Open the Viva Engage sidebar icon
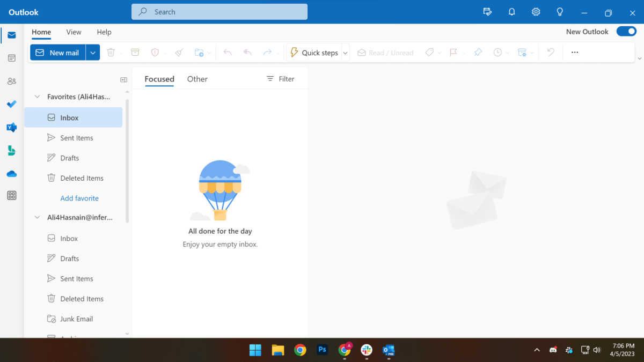This screenshot has width=644, height=362. click(x=12, y=128)
